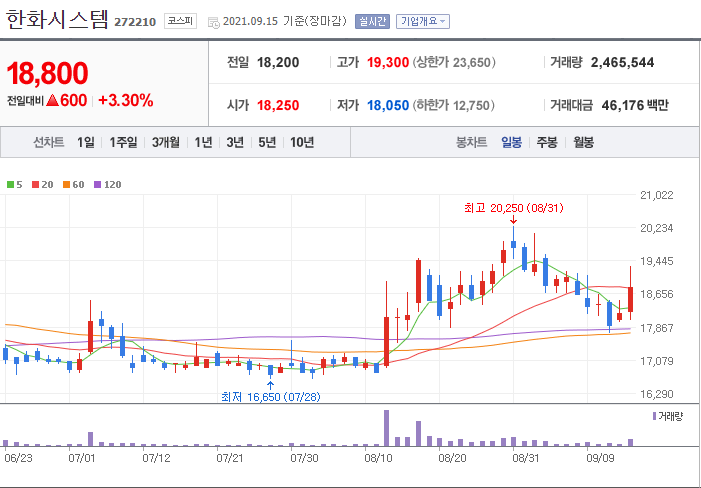Viewport: 701px width, 488px height.
Task: Click the 거래량 value 2,465,544
Action: [x=622, y=63]
